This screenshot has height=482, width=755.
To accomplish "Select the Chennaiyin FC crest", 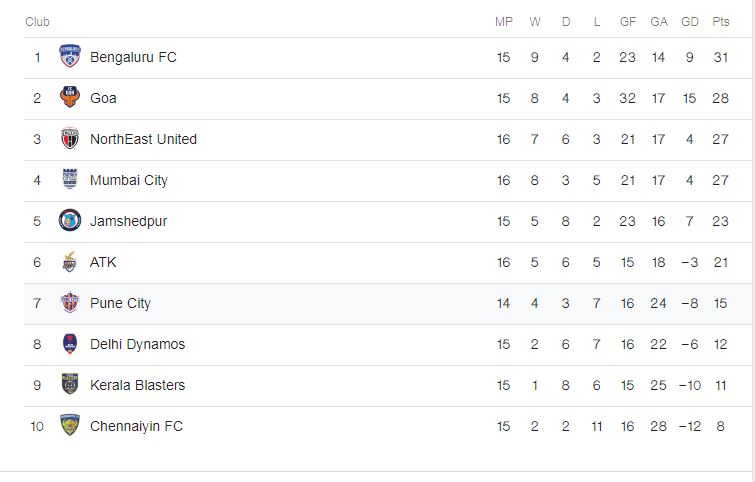I will pyautogui.click(x=69, y=426).
